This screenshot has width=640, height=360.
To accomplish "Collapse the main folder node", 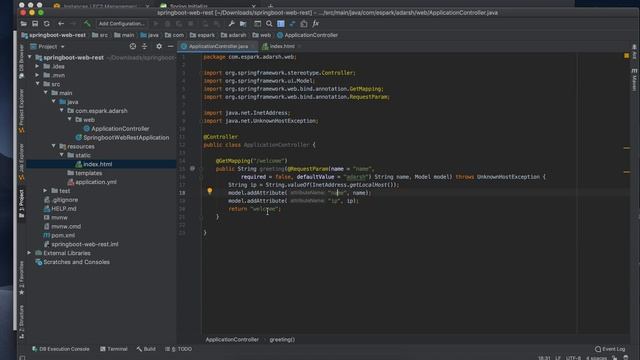I will [x=46, y=93].
